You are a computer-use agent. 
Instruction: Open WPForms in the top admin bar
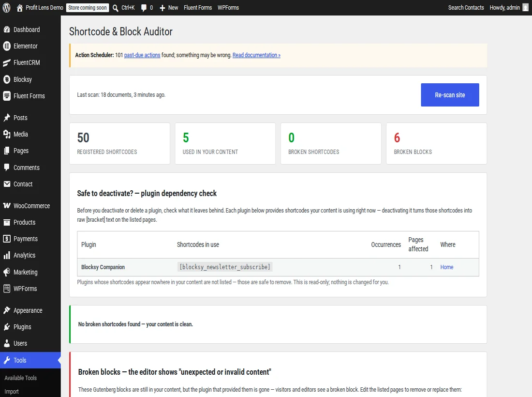click(x=228, y=7)
